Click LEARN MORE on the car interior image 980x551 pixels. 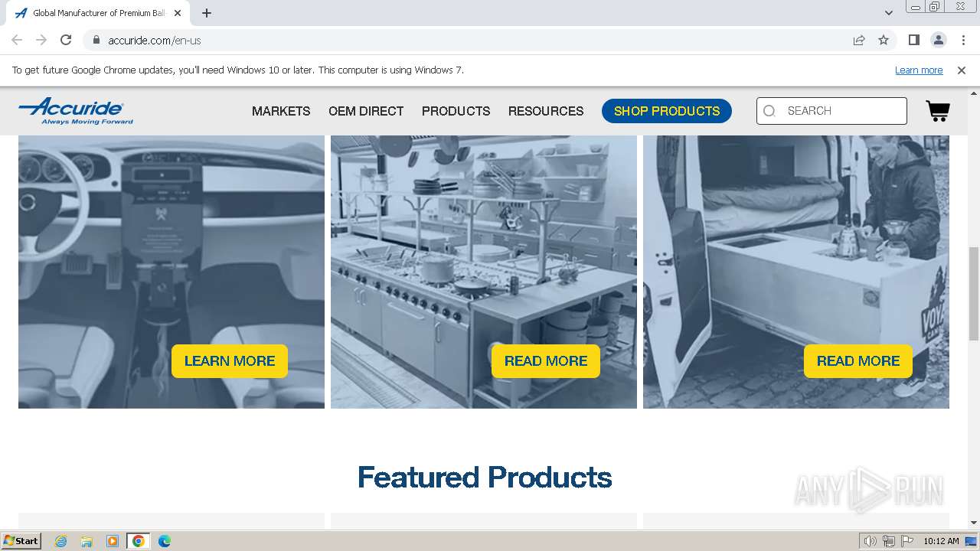(230, 361)
